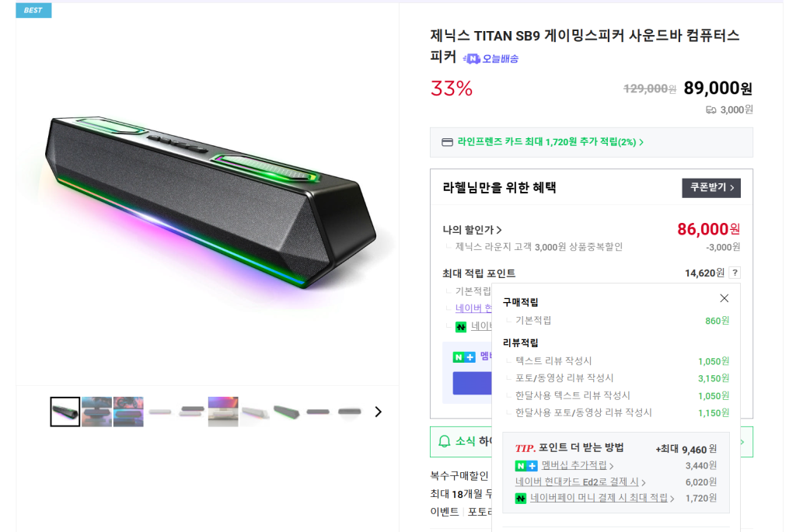Click the bell notification icon
The width and height of the screenshot is (796, 532).
click(x=445, y=441)
